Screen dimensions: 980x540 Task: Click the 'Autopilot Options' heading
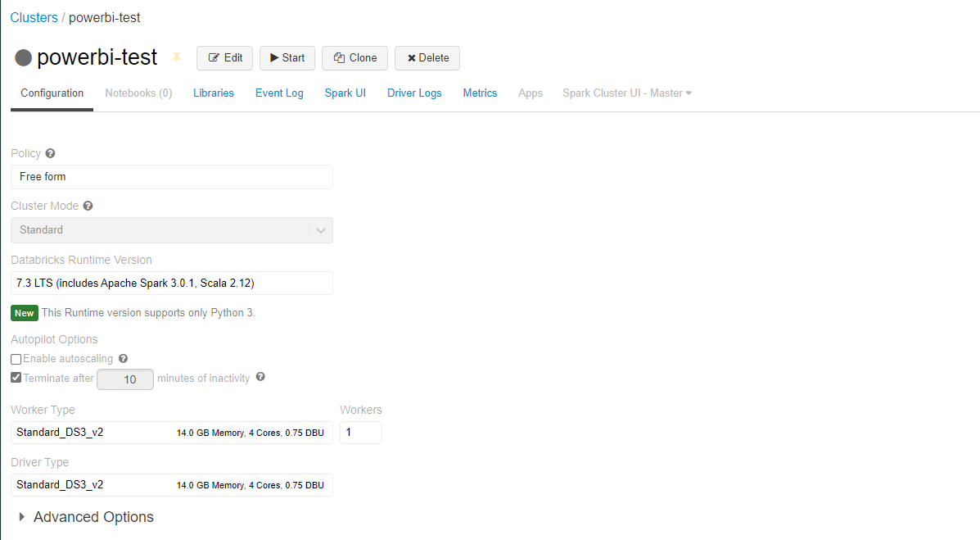54,339
